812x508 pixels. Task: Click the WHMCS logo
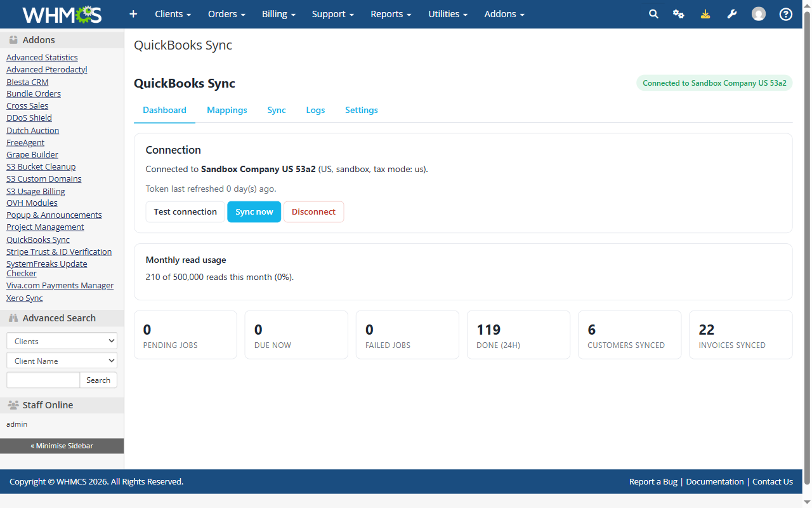[x=62, y=14]
